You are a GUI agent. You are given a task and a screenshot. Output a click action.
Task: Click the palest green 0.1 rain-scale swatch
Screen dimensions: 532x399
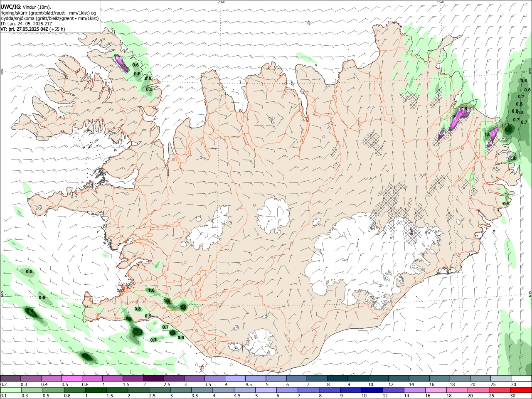click(x=11, y=390)
